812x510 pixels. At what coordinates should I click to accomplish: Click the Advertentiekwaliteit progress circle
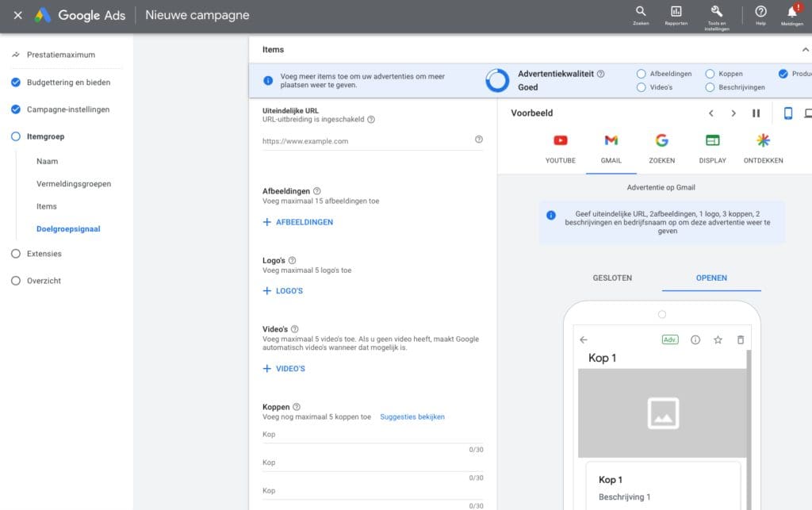497,80
